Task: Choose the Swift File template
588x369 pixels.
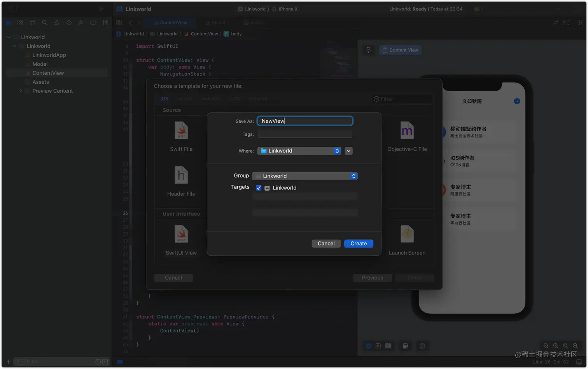Action: click(181, 136)
